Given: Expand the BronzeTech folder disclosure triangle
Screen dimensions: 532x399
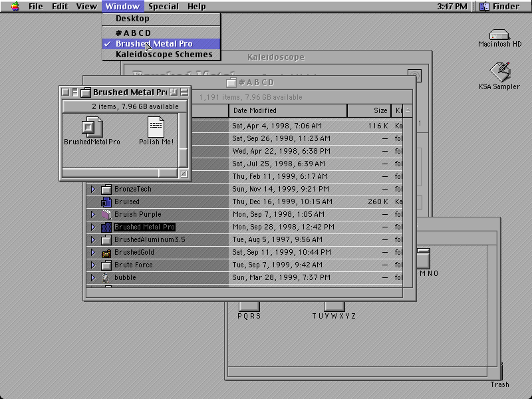Looking at the screenshot, I should pos(93,189).
